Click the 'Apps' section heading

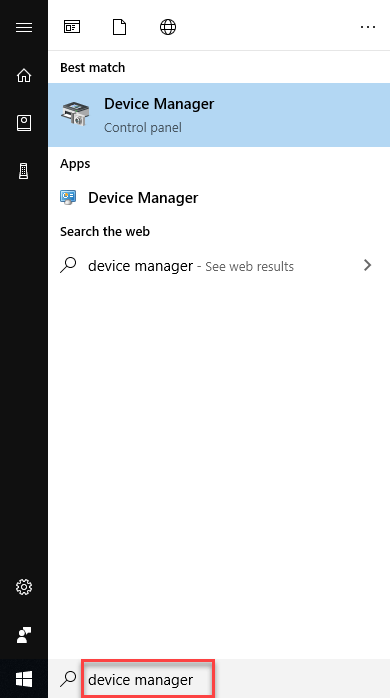coord(75,164)
